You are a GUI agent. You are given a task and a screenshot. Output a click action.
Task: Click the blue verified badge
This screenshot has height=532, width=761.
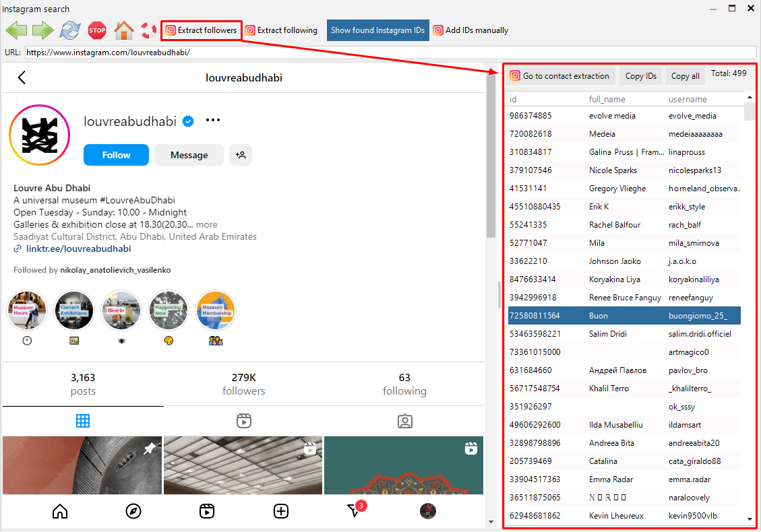coord(188,121)
